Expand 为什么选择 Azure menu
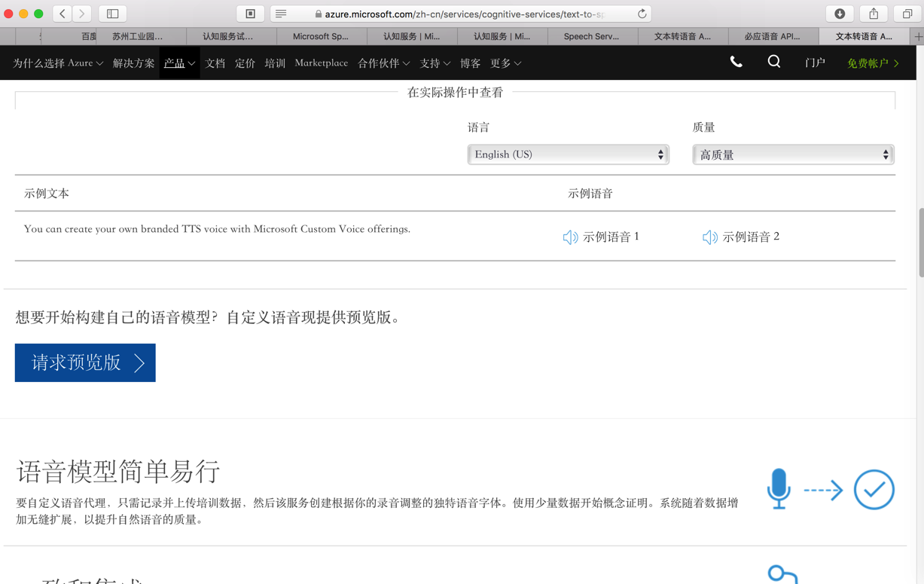Viewport: 924px width, 584px height. 58,63
